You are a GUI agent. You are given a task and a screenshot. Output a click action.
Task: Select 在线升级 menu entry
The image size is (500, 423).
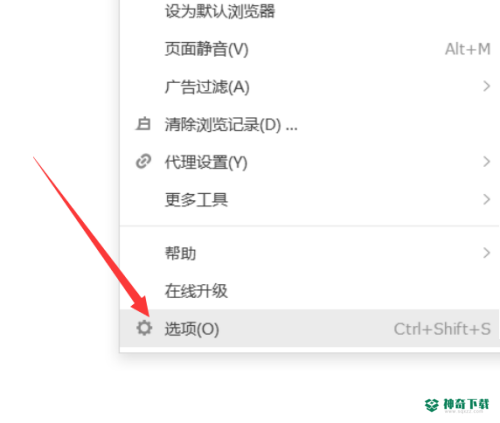point(310,291)
